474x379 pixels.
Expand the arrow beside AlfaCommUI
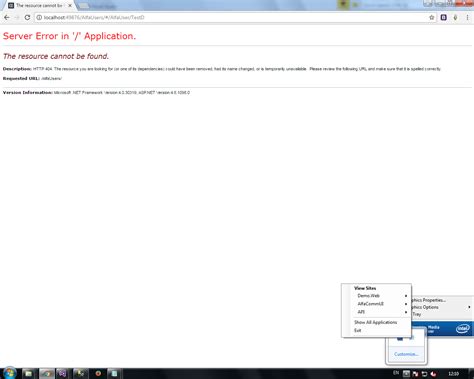(406, 304)
